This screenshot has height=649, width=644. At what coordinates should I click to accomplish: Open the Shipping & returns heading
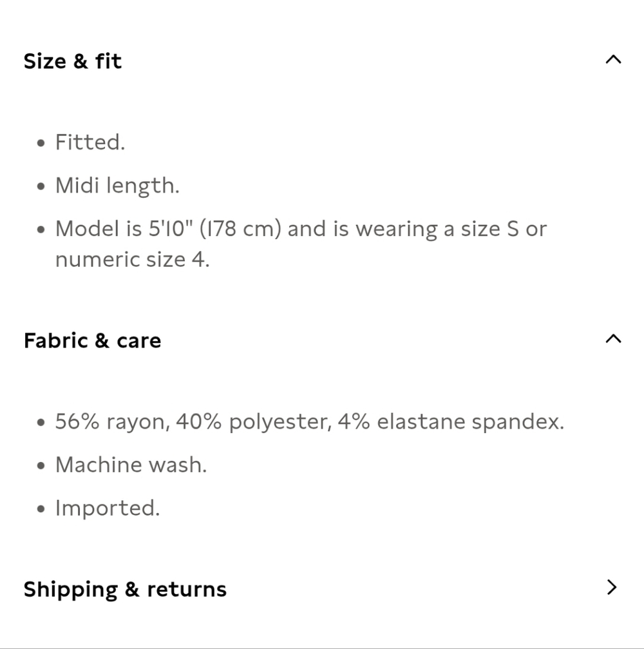tap(125, 590)
